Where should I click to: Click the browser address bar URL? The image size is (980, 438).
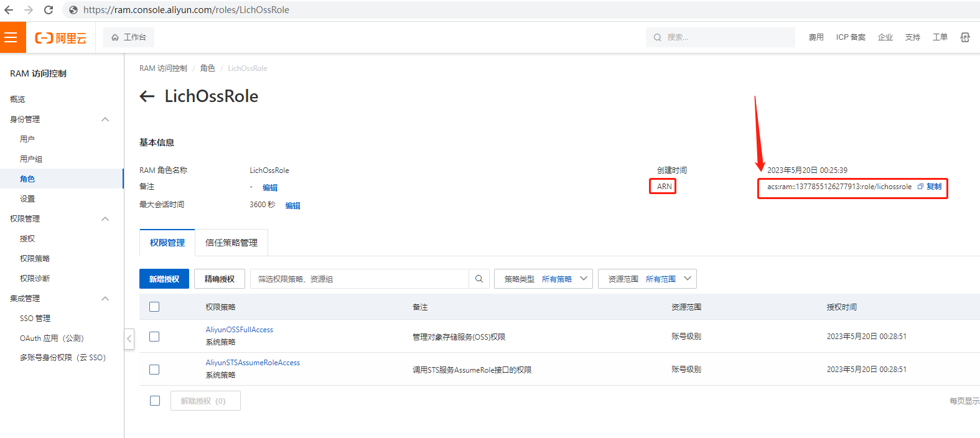(x=186, y=10)
